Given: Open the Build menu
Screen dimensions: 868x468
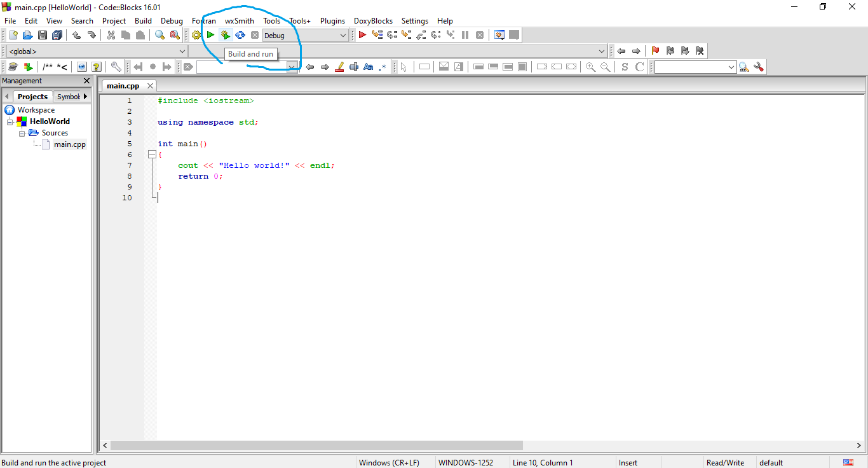Looking at the screenshot, I should coord(143,21).
